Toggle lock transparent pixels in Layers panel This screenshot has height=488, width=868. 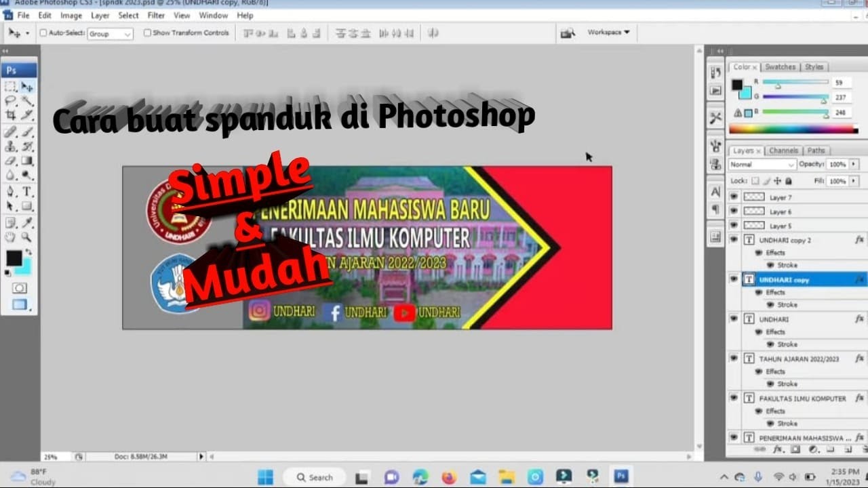[x=755, y=181]
